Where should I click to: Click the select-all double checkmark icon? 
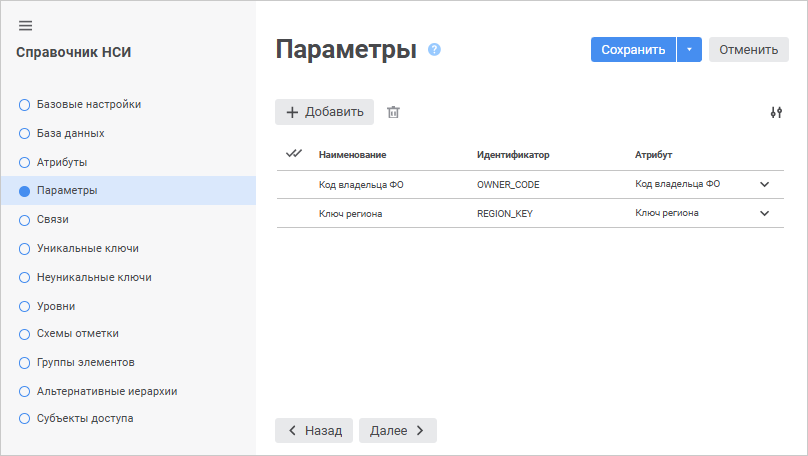point(294,154)
